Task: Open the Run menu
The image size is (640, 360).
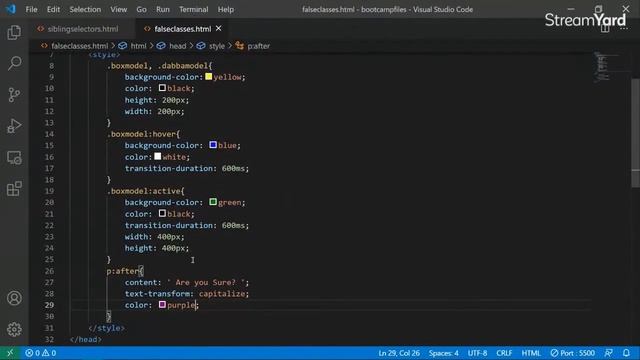Action: (x=162, y=9)
